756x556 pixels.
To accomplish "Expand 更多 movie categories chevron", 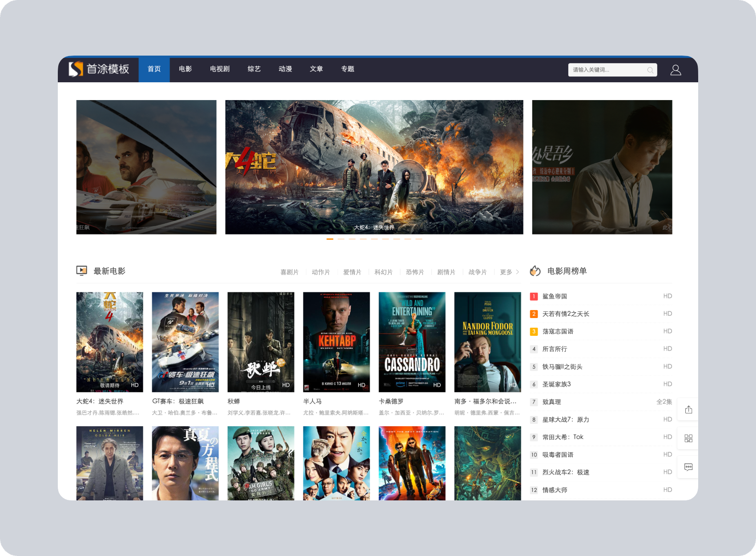I will click(x=510, y=272).
